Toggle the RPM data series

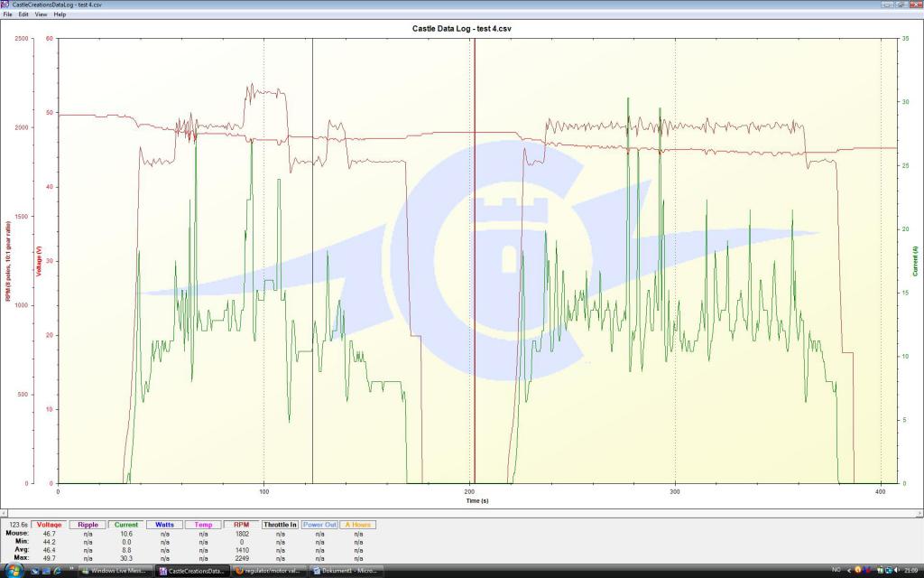tap(241, 525)
